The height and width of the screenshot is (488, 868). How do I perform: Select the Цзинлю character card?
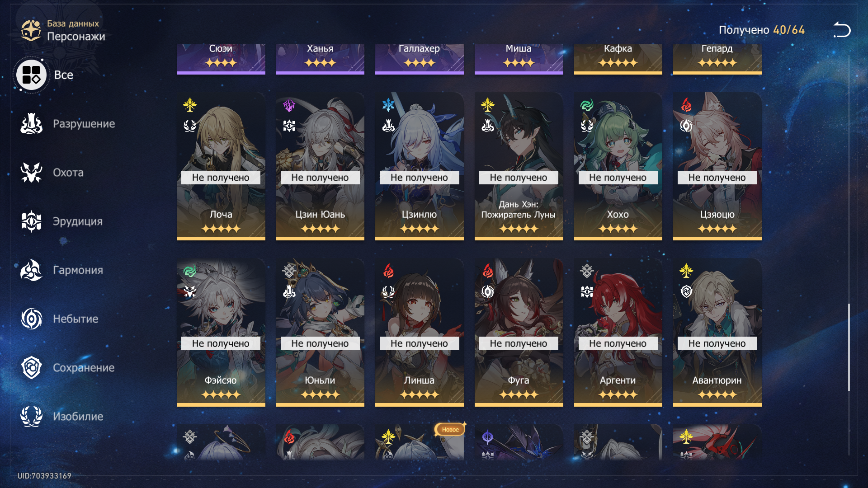[419, 166]
